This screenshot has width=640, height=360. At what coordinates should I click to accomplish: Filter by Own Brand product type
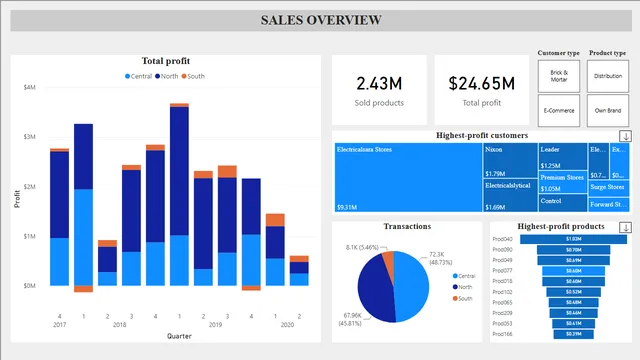click(608, 111)
